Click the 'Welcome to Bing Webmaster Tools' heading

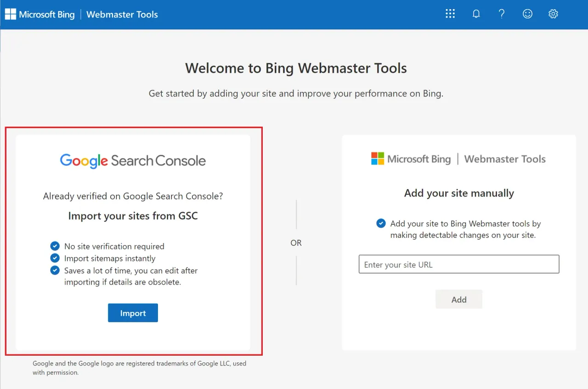click(x=296, y=68)
